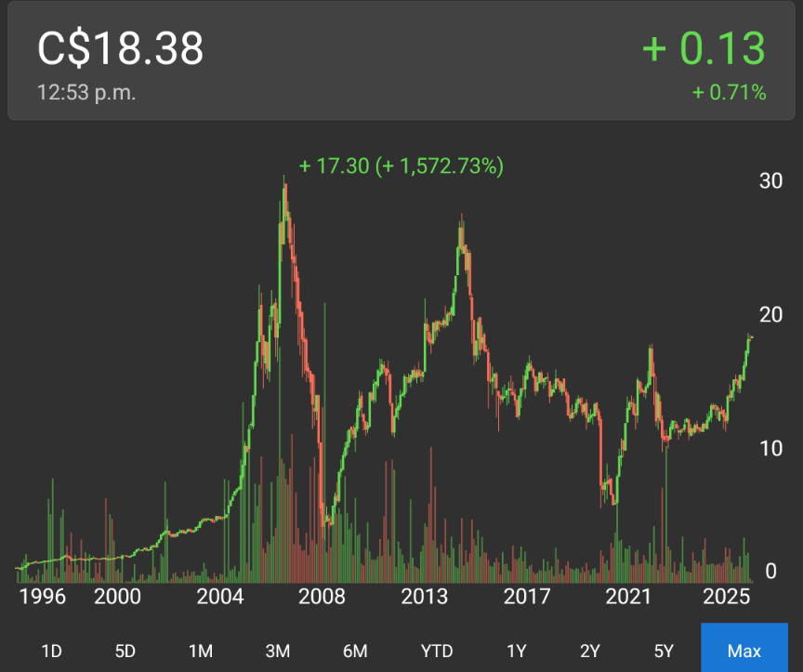
Task: Click the +17.30 (+1,572.73%) gain label
Action: (x=401, y=166)
